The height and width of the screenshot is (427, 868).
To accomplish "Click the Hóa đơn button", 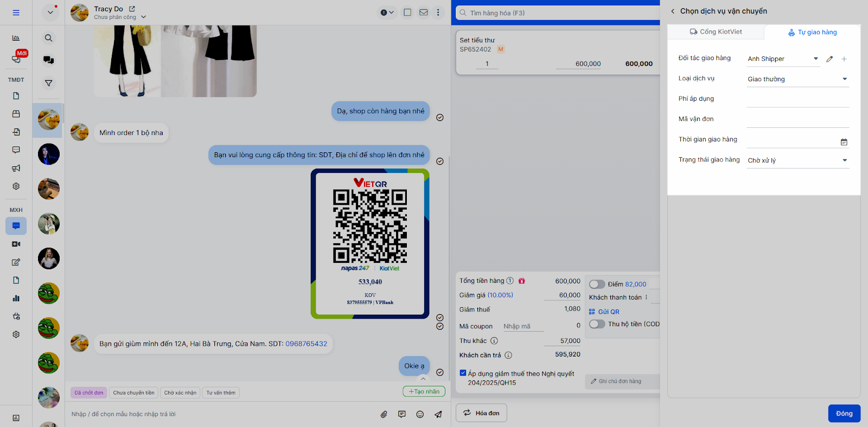I will (x=481, y=413).
